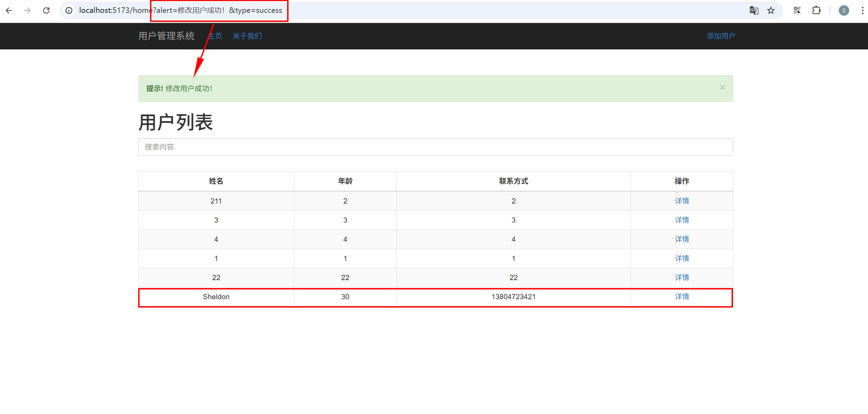The image size is (868, 414).
Task: Open 详情 for user 211
Action: click(681, 201)
